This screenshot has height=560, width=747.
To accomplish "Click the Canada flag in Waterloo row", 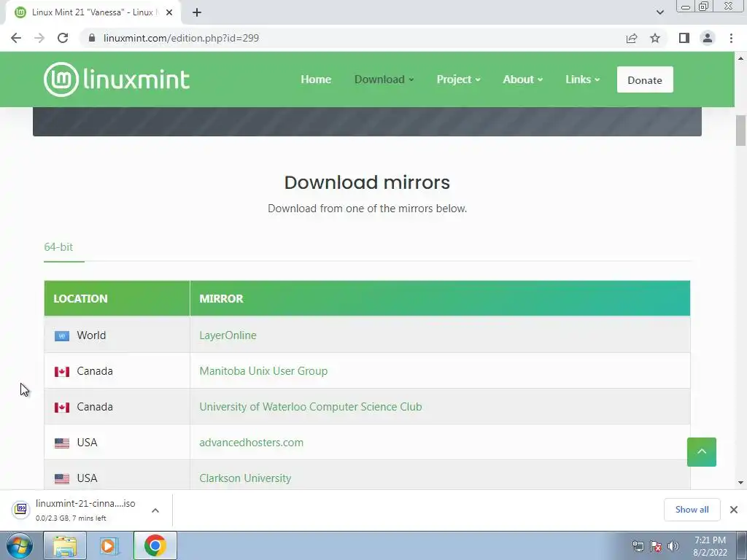I will click(62, 407).
